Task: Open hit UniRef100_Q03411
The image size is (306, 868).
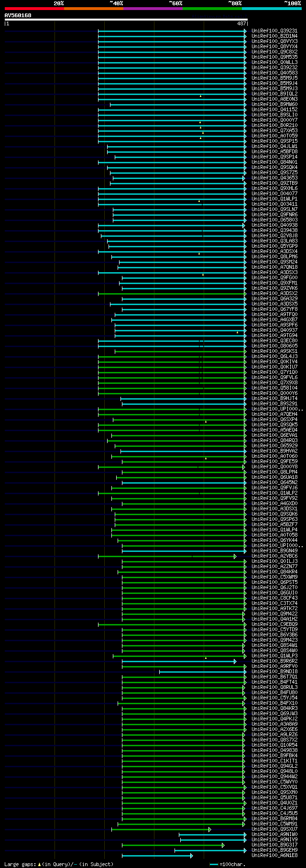Action: pos(274,204)
